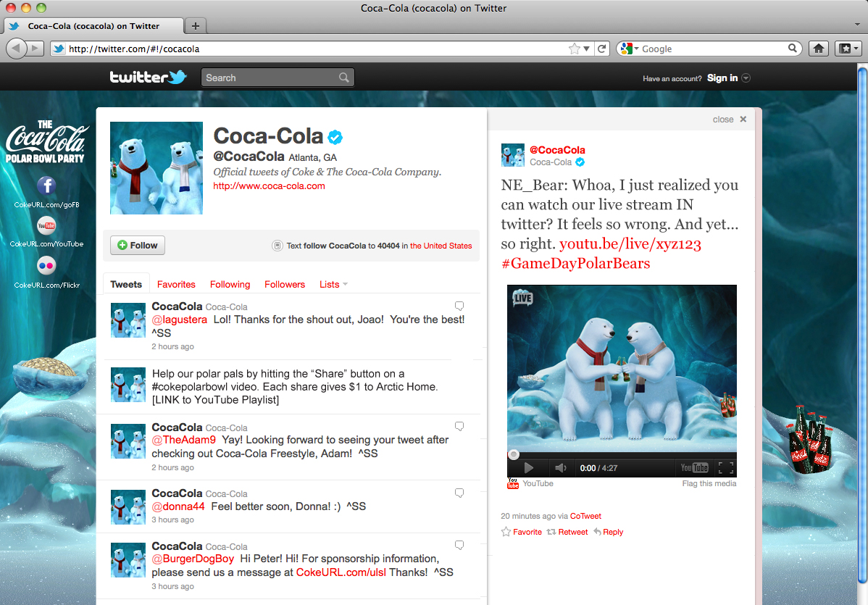Mute the video with speaker icon
This screenshot has width=868, height=605.
(560, 468)
